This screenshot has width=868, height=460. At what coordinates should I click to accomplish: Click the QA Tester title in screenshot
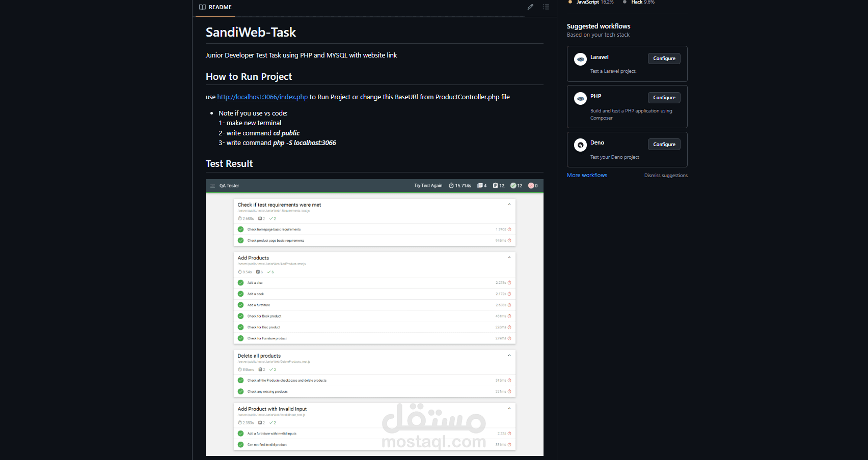point(229,186)
